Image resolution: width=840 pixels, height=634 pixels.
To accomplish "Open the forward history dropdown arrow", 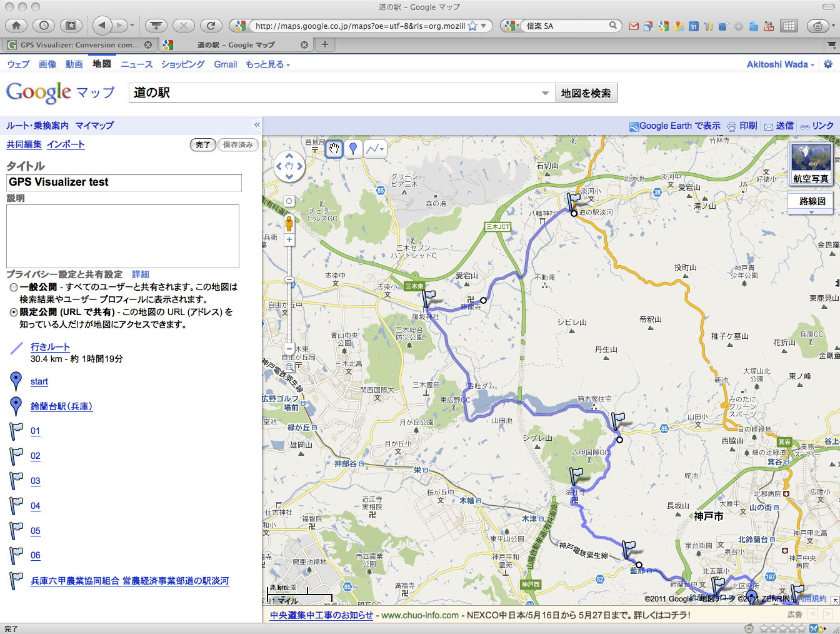I will click(x=132, y=26).
